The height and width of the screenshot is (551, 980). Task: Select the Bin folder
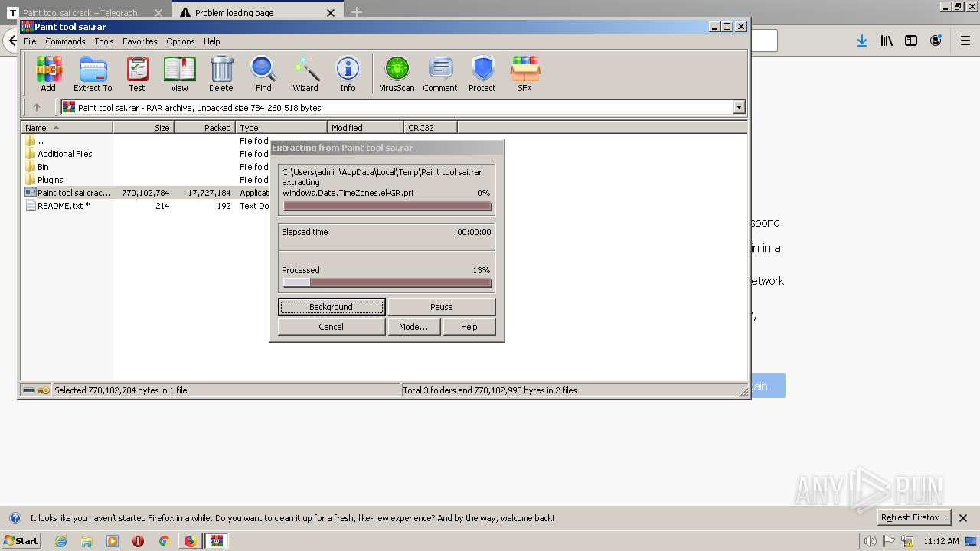coord(43,167)
